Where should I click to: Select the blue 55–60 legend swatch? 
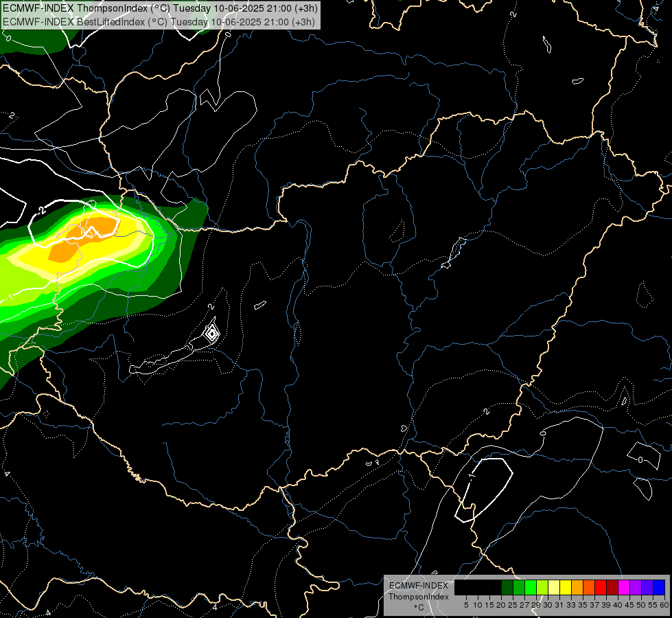point(659,587)
